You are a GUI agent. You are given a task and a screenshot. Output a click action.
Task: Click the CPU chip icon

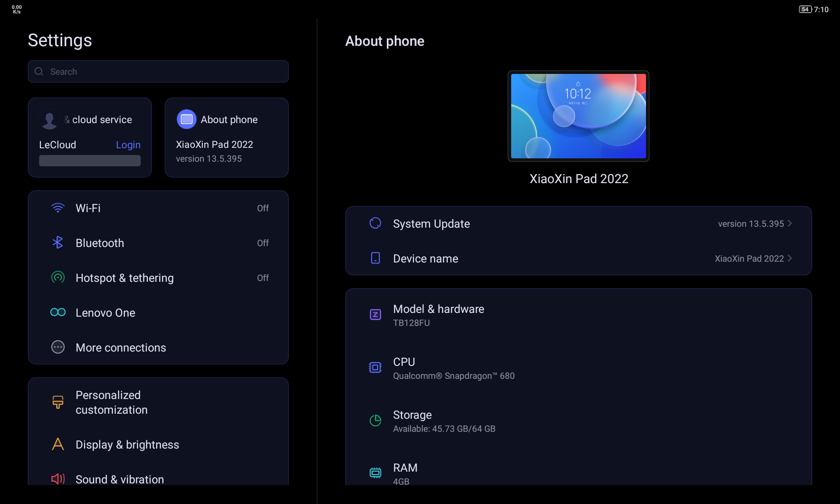375,367
